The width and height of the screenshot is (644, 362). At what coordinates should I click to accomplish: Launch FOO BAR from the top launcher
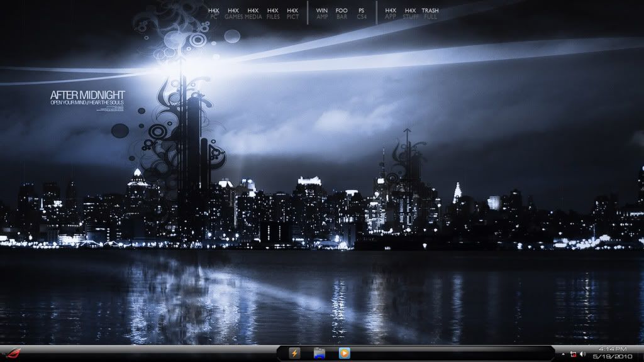point(341,14)
